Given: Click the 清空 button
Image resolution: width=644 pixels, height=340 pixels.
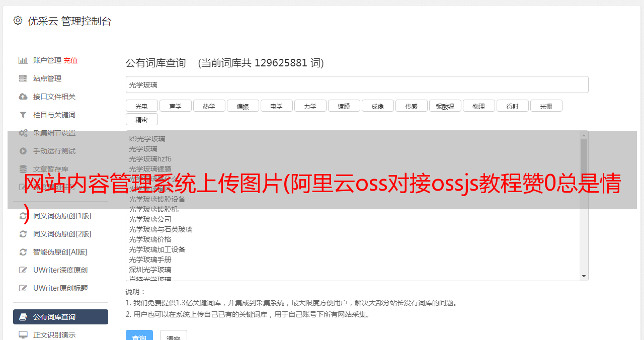Looking at the screenshot, I should tap(174, 335).
